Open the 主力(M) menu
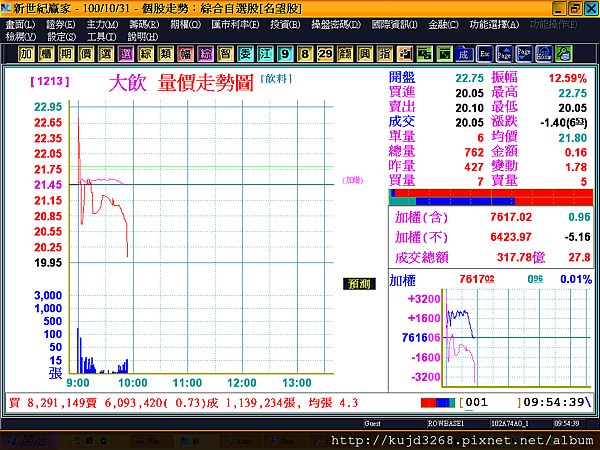Viewport: 600px width, 450px height. click(x=102, y=24)
